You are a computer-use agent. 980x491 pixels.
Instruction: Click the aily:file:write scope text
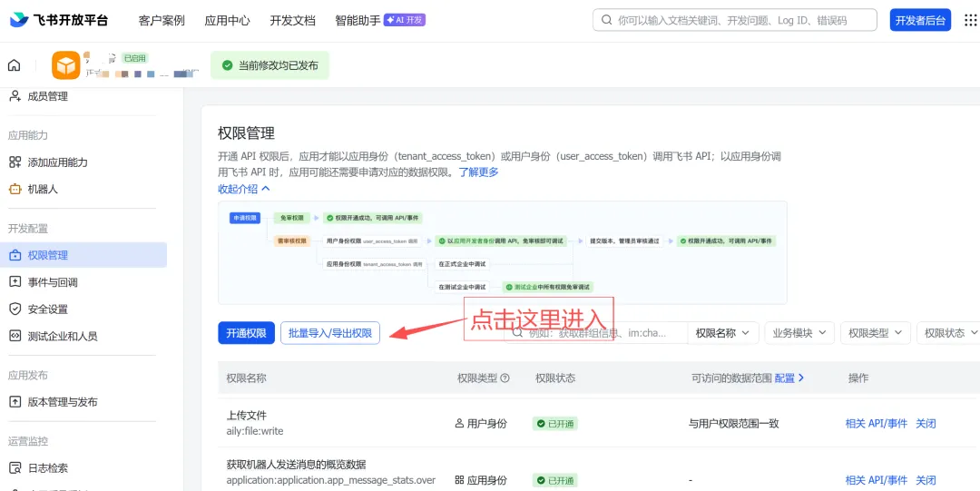(x=256, y=430)
